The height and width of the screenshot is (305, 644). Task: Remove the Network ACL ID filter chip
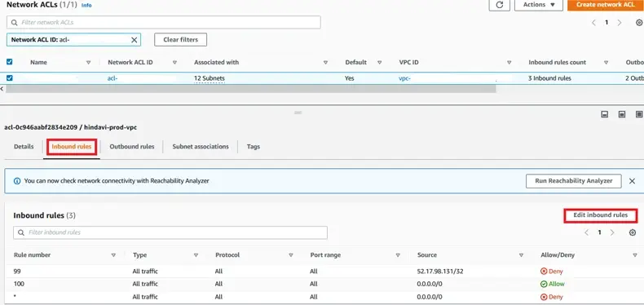(x=135, y=40)
